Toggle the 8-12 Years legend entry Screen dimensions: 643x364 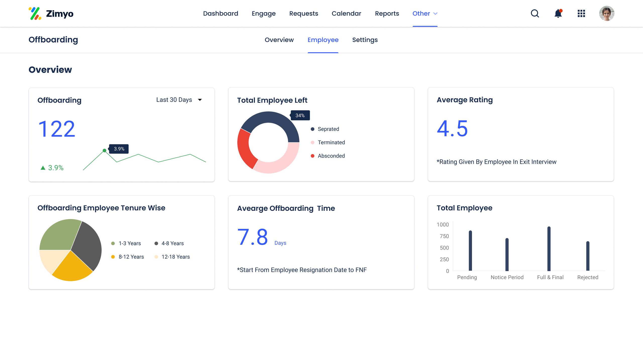[131, 257]
